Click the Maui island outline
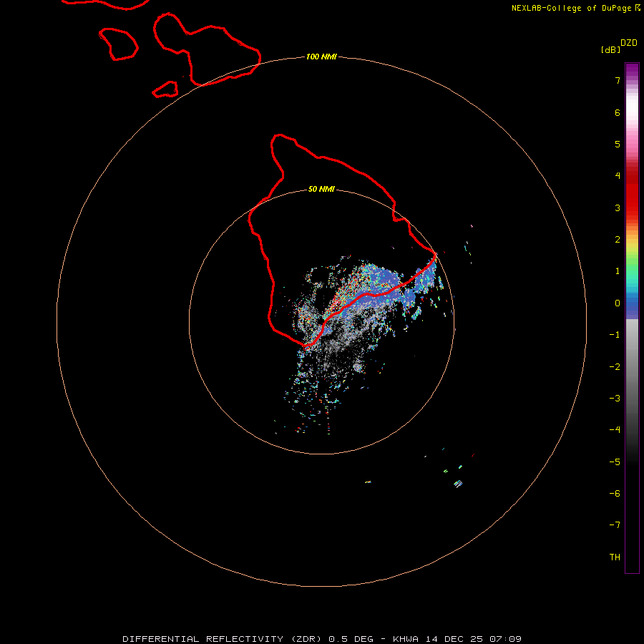The width and height of the screenshot is (644, 644). [x=207, y=49]
